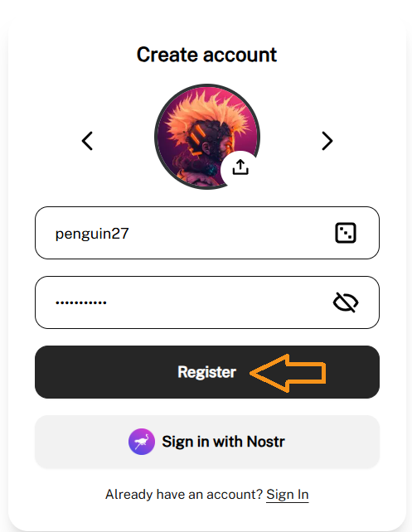The height and width of the screenshot is (532, 412).
Task: Open the upload avatar image icon
Action: coord(240,167)
